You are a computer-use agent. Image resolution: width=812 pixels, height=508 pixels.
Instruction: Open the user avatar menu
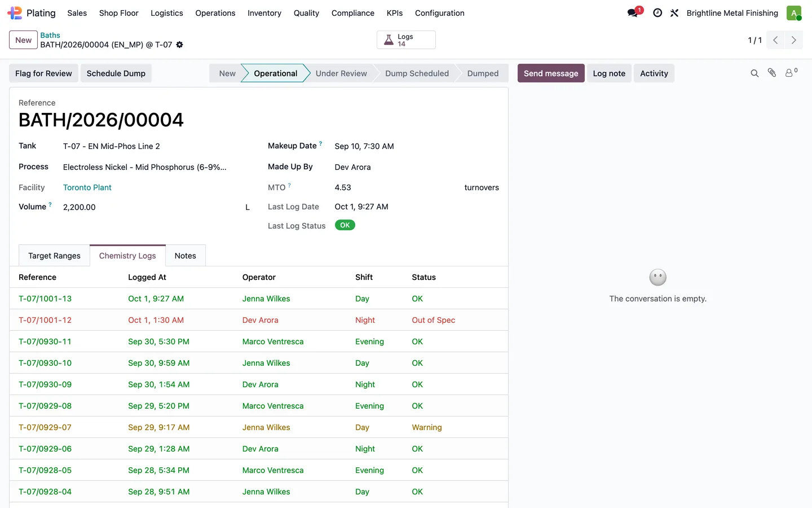tap(794, 13)
